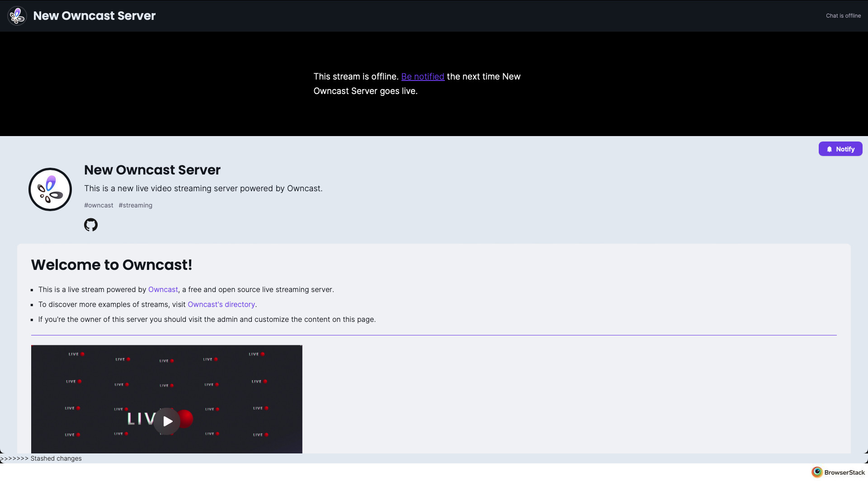
Task: Open the Owncast link in welcome text
Action: 163,289
